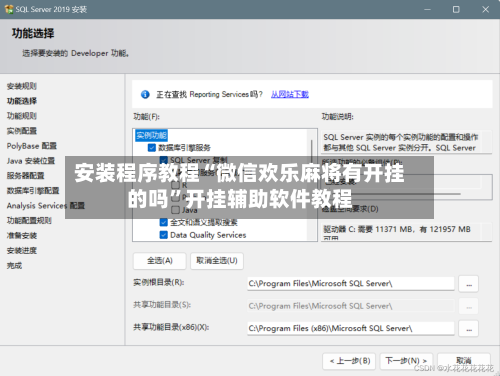Screen dimensions: 500x376
Task: Open the browse button for 共享功能目录(x86)
Action: tap(469, 329)
